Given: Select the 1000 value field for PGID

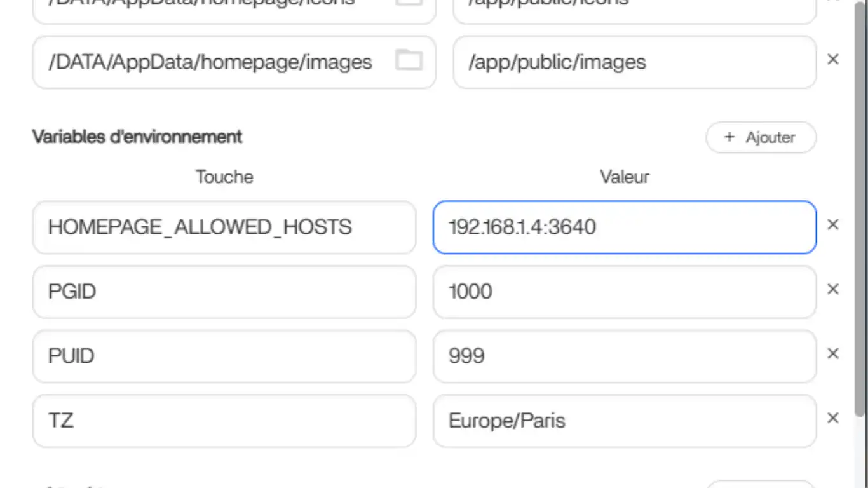Looking at the screenshot, I should point(624,292).
